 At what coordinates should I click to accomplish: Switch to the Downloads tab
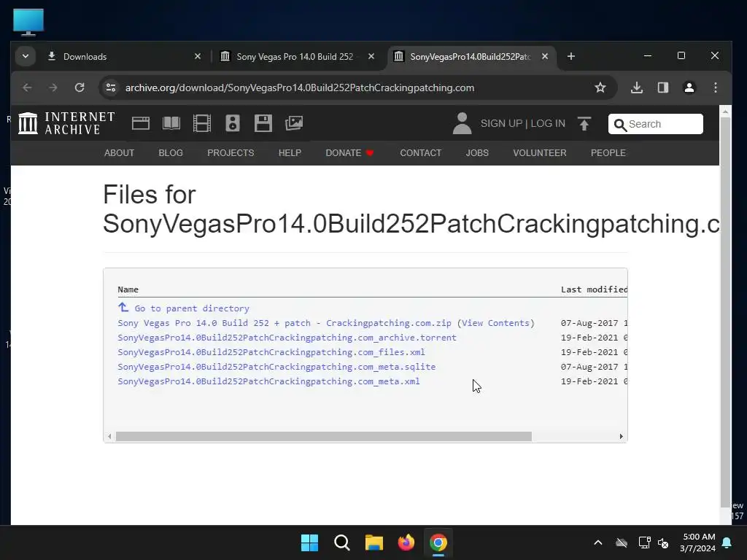pos(123,57)
